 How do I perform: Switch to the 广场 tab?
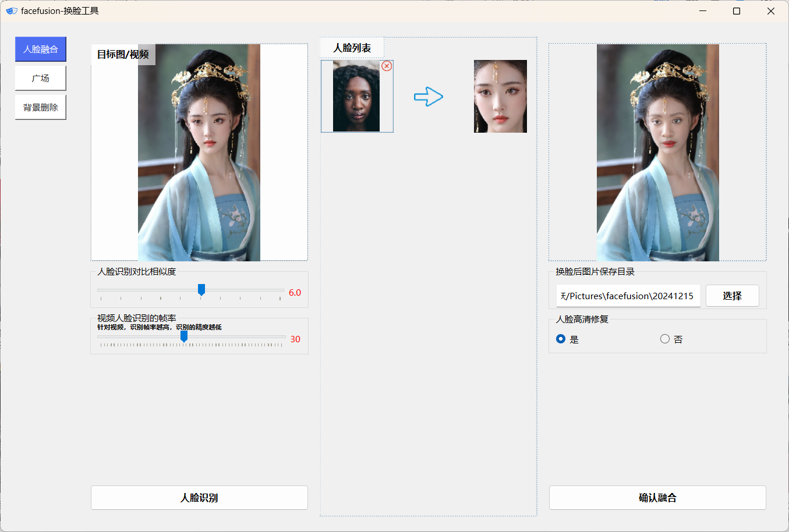coord(41,79)
